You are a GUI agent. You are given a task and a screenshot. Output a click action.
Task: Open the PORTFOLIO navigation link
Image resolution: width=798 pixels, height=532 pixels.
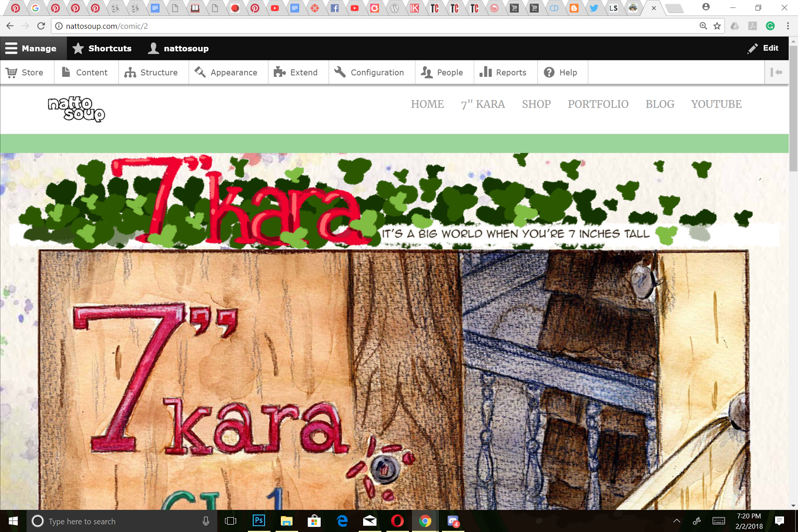pyautogui.click(x=598, y=104)
